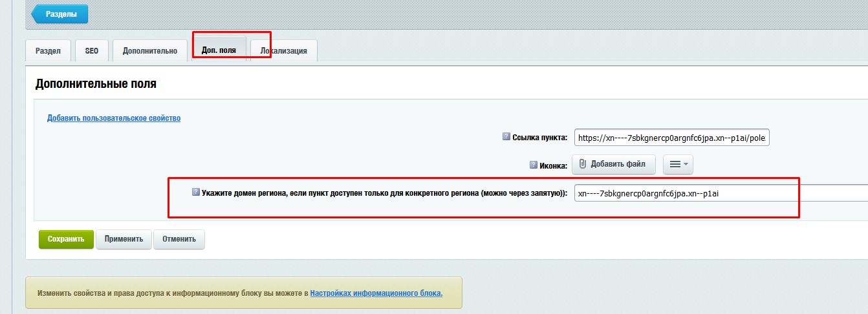Screen dimensions: 868x314
Task: Expand the hamburger file options dropdown
Action: point(678,165)
